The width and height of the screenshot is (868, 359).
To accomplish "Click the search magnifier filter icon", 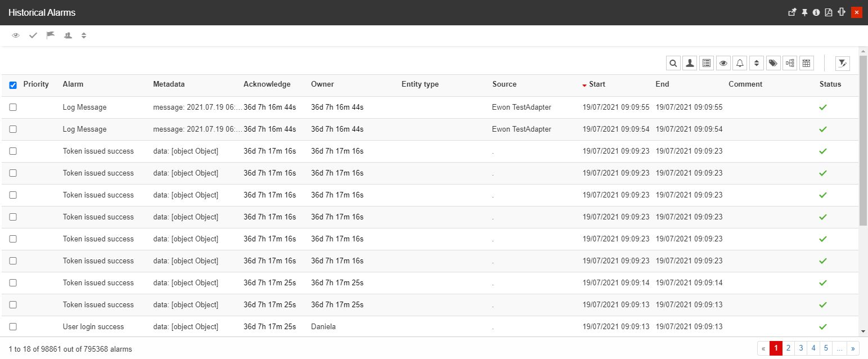I will [x=673, y=64].
